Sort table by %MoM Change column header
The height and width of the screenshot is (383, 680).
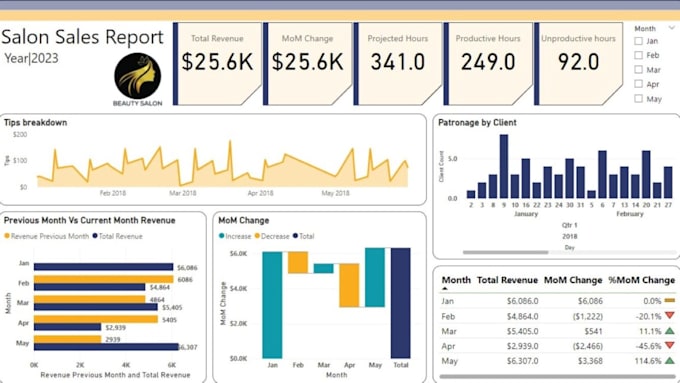[641, 280]
